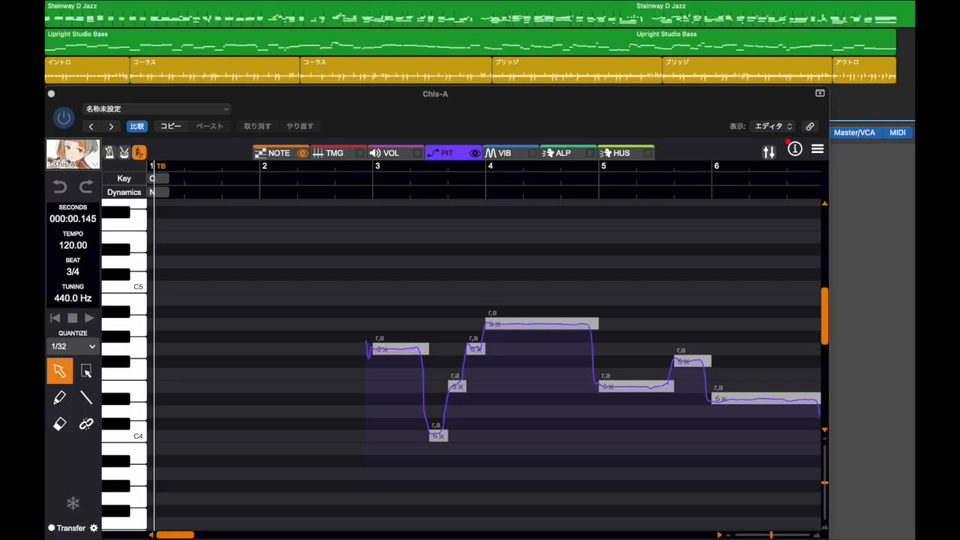Click the TEMPO 120.00 value
The width and height of the screenshot is (960, 540).
tap(73, 246)
